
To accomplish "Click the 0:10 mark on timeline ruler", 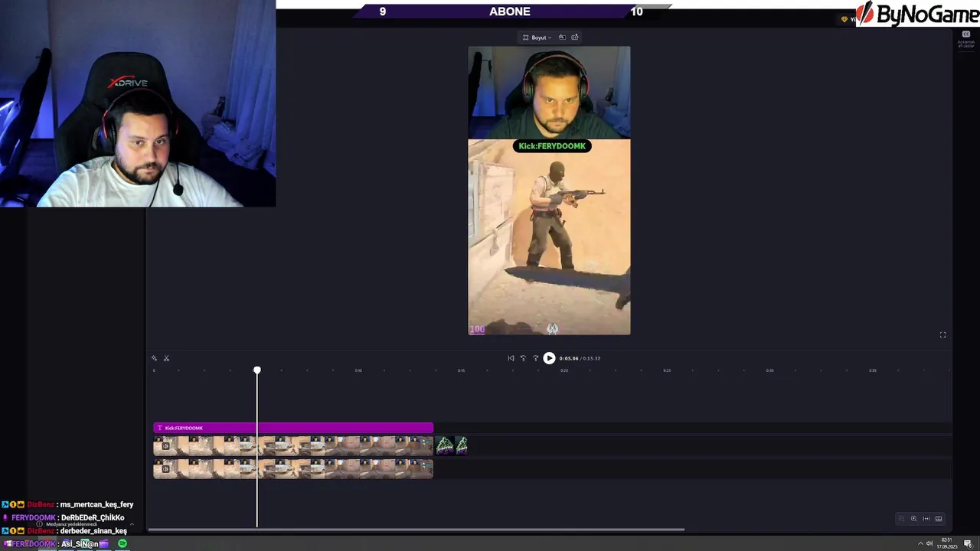I will pyautogui.click(x=358, y=370).
